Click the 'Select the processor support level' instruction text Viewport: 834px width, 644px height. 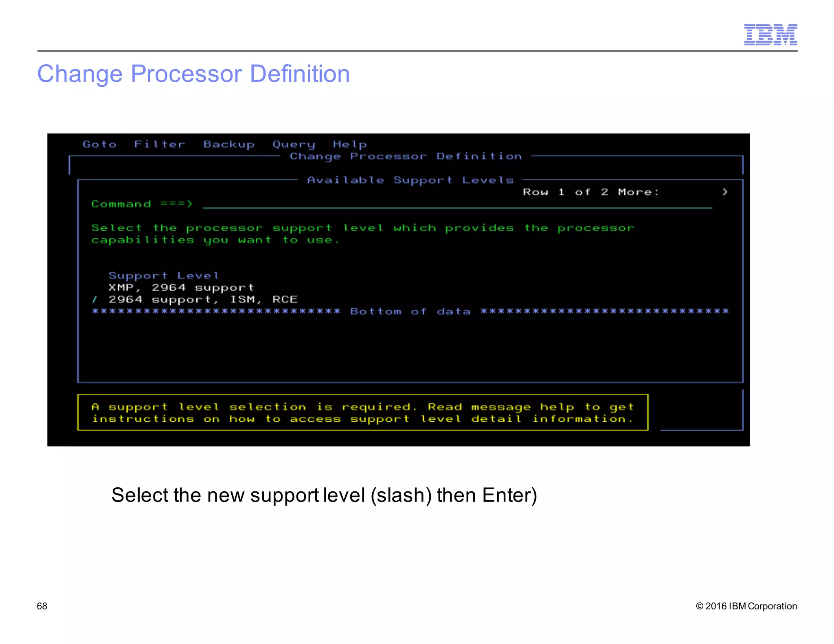363,234
